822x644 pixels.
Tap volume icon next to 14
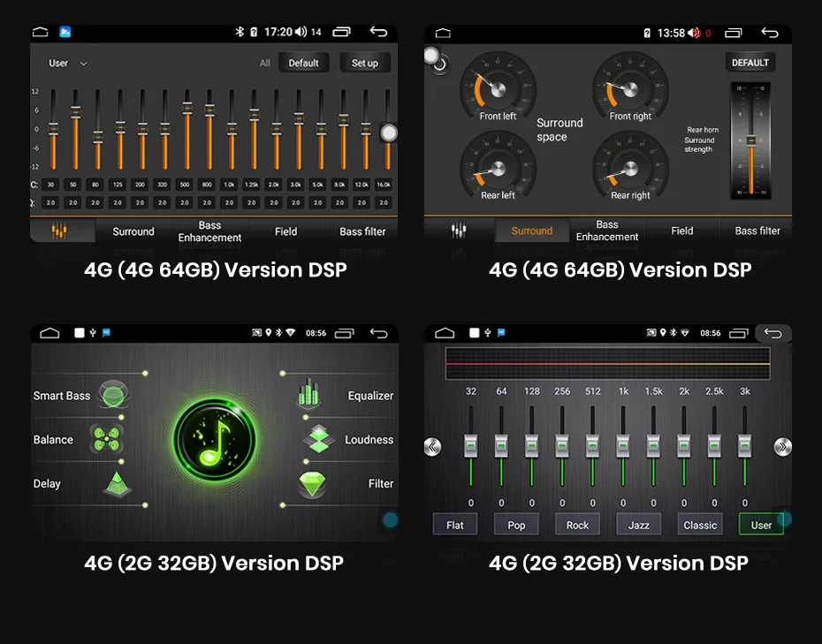point(301,32)
